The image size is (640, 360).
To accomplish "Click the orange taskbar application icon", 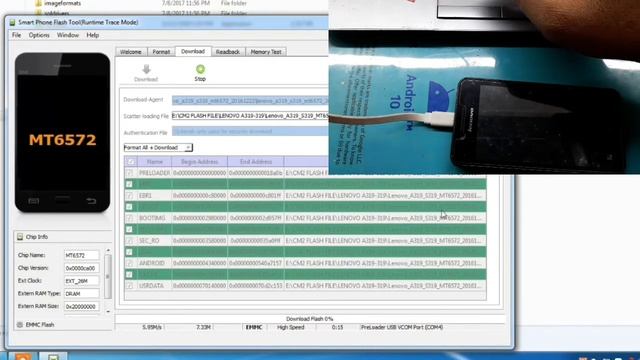I will click(x=23, y=357).
